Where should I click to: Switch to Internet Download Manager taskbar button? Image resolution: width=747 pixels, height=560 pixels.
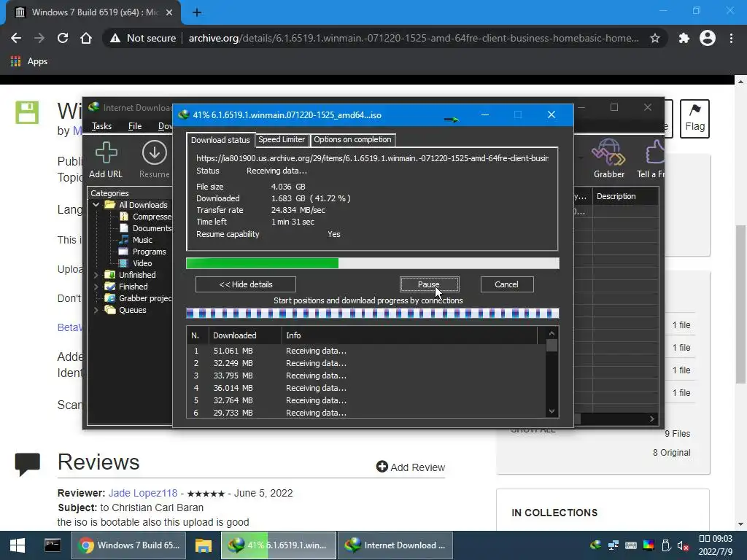[x=395, y=545]
